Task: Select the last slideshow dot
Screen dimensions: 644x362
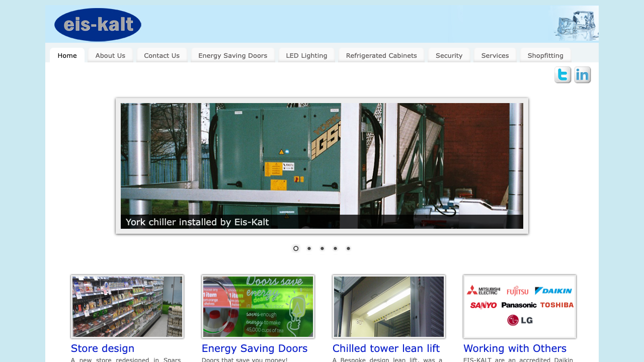Action: pos(348,248)
